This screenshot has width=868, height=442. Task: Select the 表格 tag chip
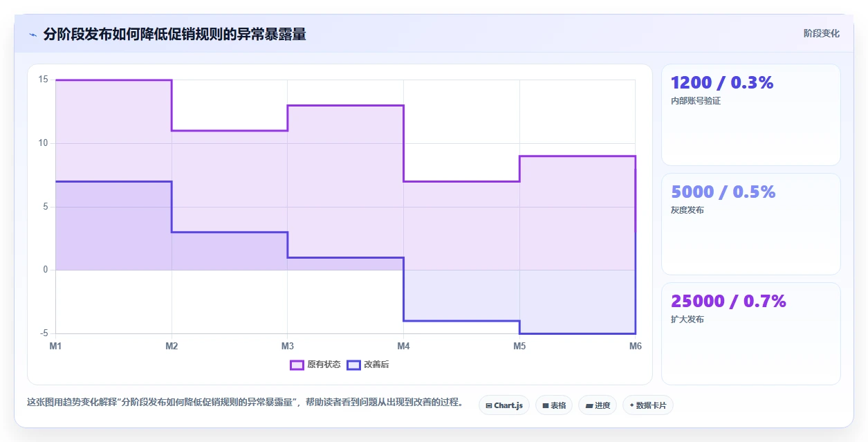click(554, 405)
